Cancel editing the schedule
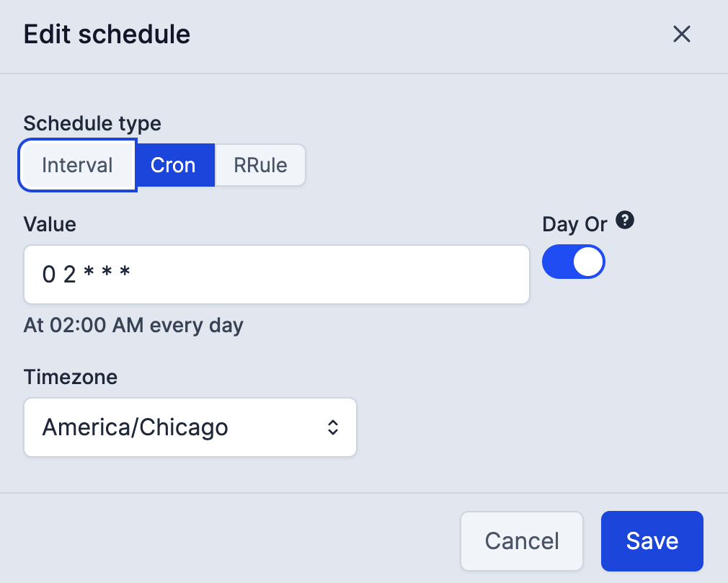The width and height of the screenshot is (728, 583). (x=521, y=540)
